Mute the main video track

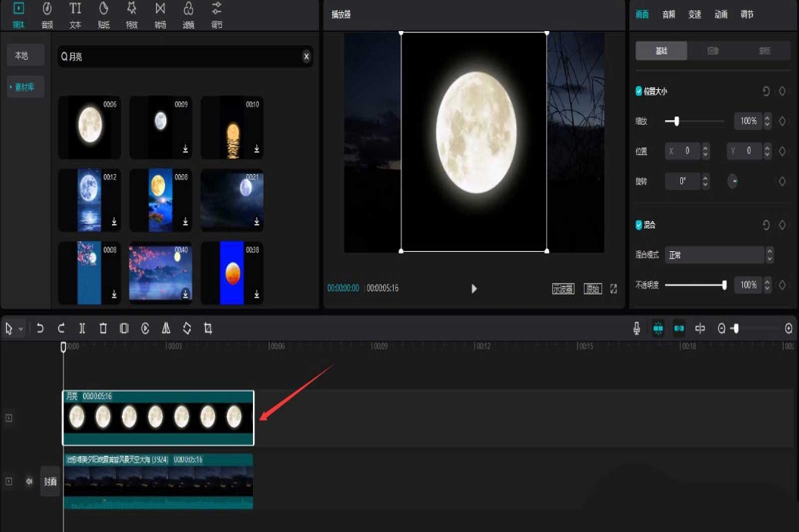coord(30,481)
